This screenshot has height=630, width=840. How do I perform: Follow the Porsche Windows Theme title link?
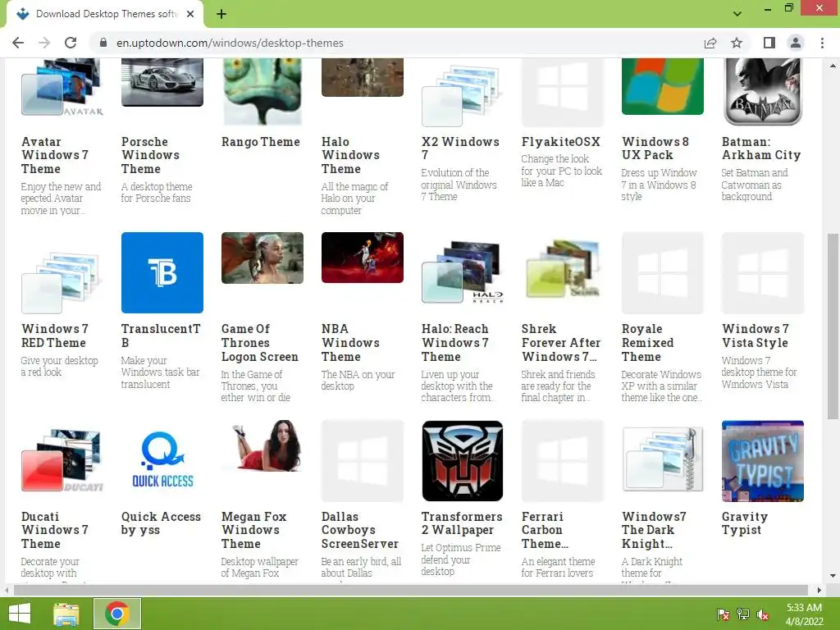(151, 155)
